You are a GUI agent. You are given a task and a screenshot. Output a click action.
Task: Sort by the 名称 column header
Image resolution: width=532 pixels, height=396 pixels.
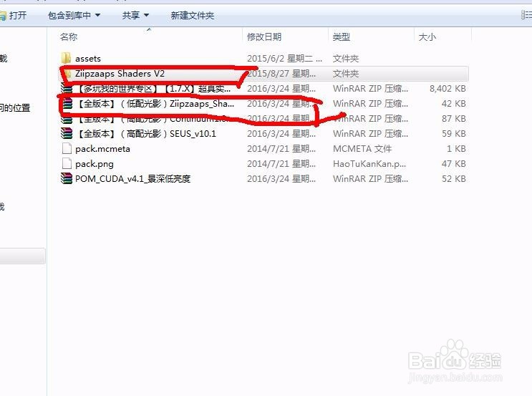69,37
